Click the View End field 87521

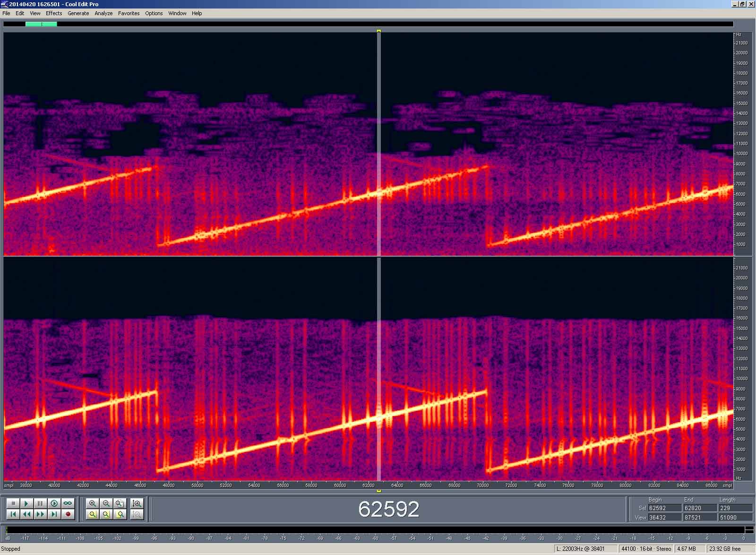[700, 518]
